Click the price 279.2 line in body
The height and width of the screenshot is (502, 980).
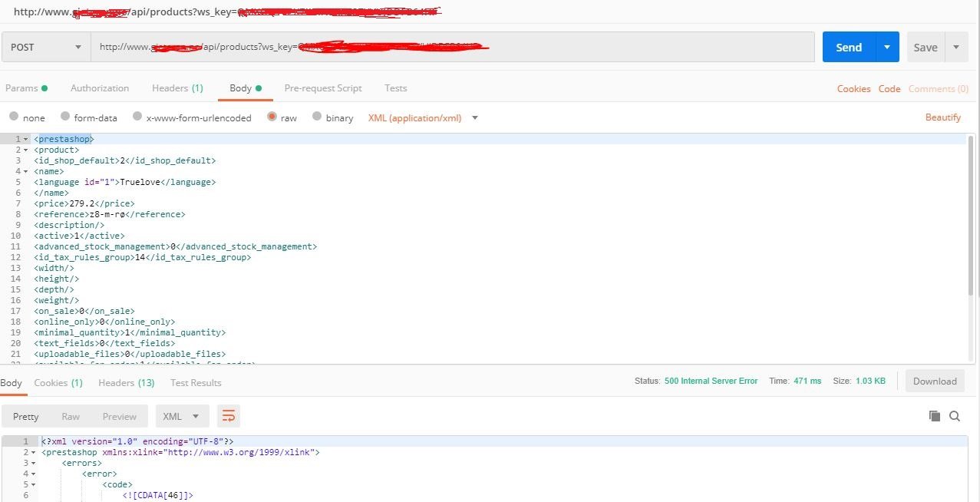[x=84, y=203]
